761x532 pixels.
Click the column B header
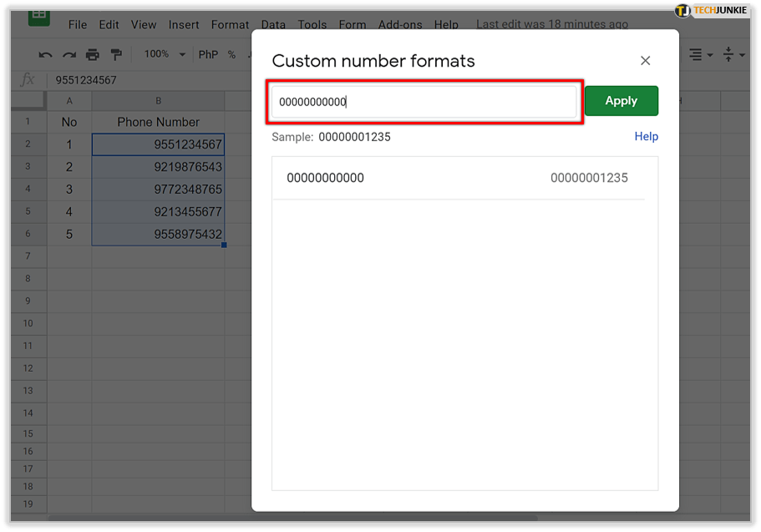pos(158,101)
